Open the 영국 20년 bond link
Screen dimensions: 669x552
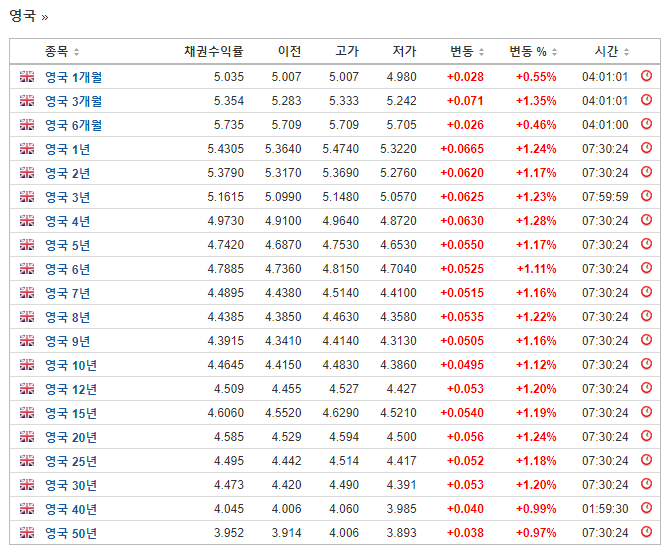tap(71, 437)
